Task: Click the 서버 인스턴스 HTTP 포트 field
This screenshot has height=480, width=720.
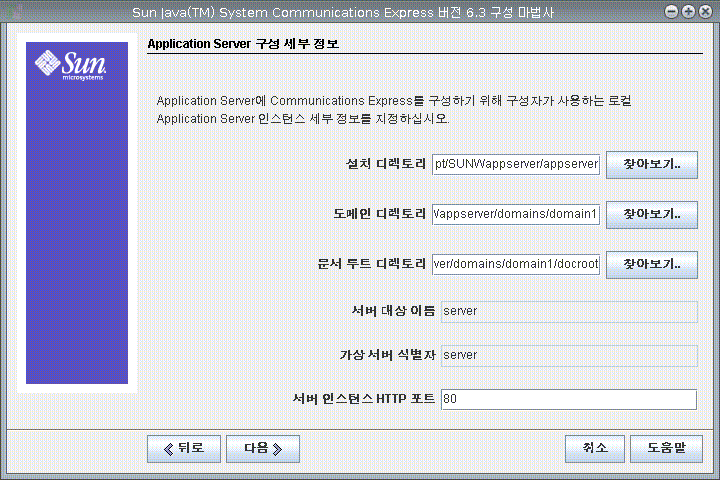Action: pyautogui.click(x=569, y=400)
